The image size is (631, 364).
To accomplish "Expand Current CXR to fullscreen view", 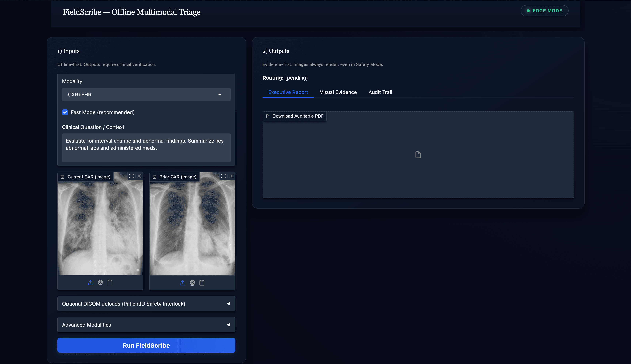I will (131, 176).
